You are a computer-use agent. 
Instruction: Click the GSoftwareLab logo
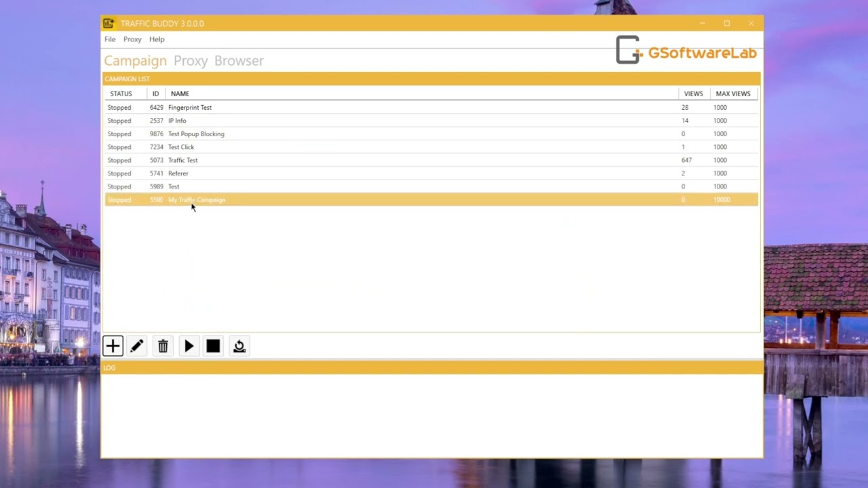point(686,50)
